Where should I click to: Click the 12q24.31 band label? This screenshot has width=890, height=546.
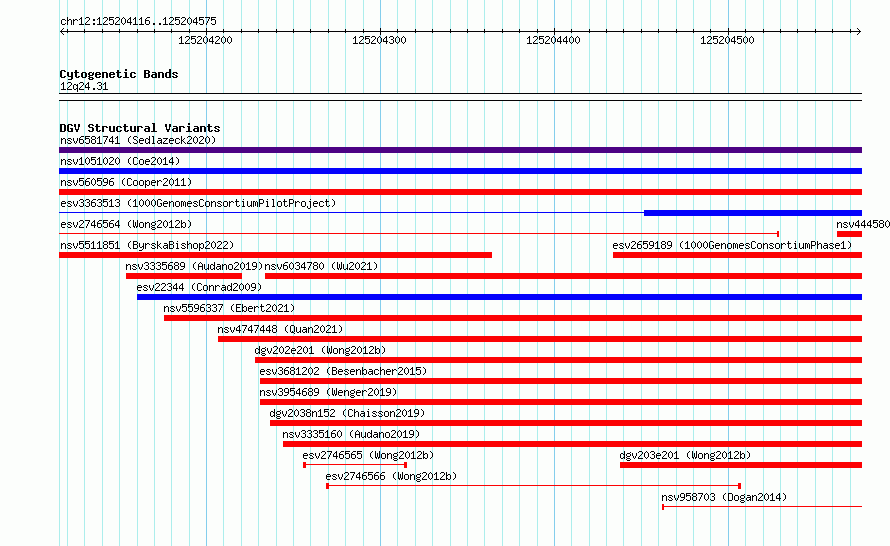point(84,86)
